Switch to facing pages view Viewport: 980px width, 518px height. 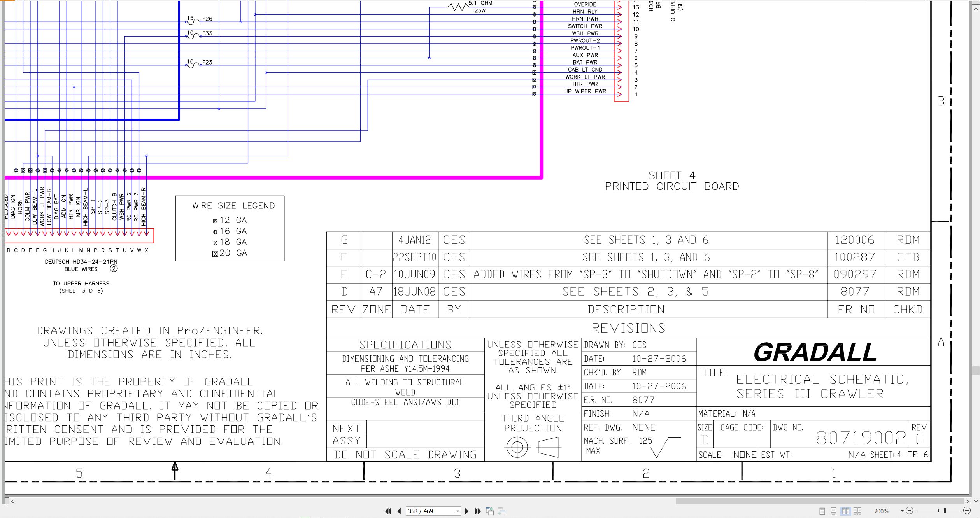(x=845, y=511)
